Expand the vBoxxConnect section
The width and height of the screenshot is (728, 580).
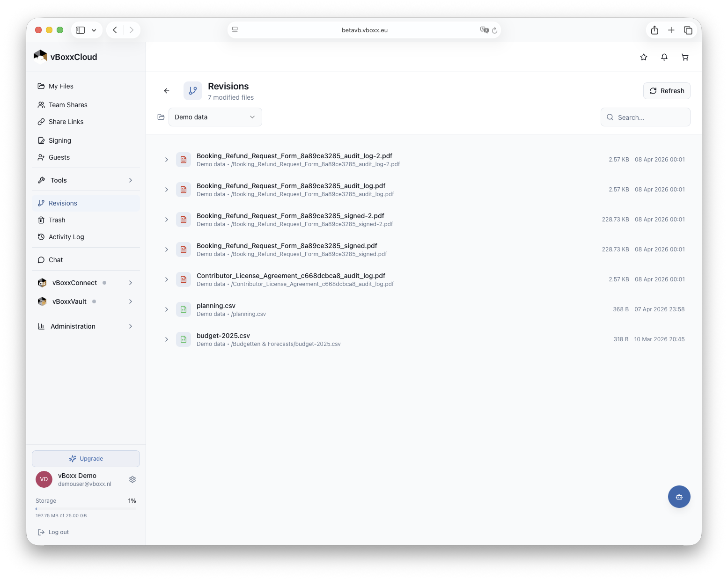pyautogui.click(x=86, y=283)
